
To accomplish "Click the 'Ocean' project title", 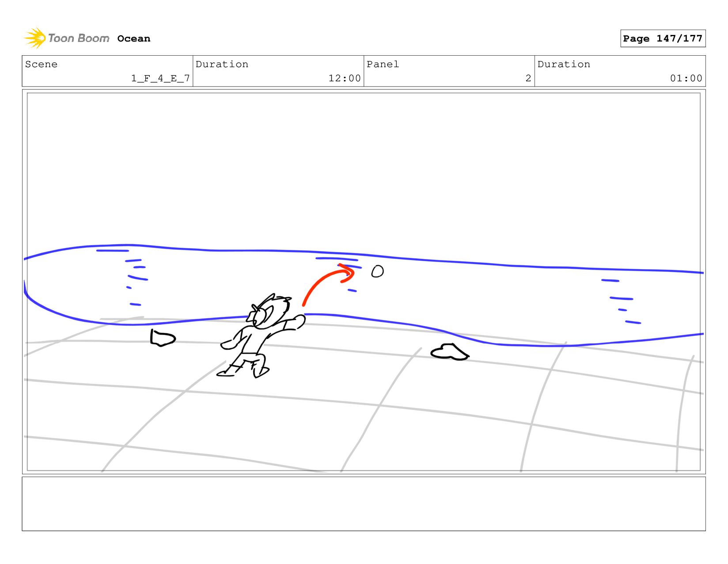I will pyautogui.click(x=134, y=38).
